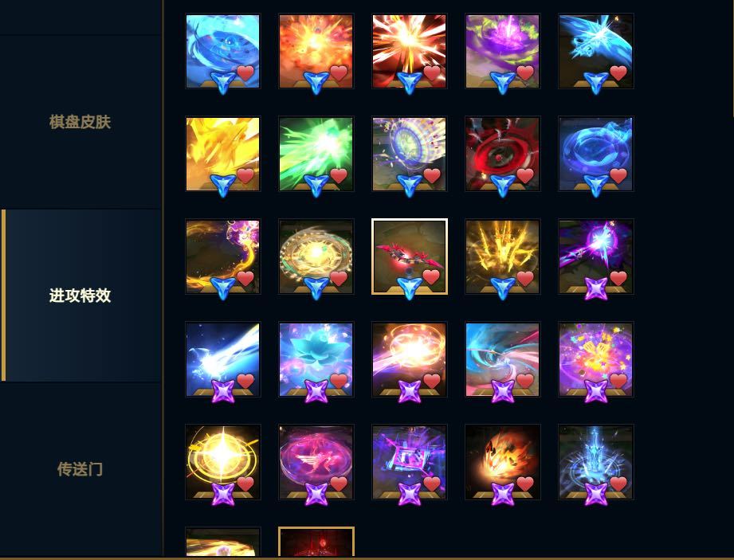Viewport: 734px width, 560px height.
Task: Click purple star gem on blue comet effect
Action: 223,391
